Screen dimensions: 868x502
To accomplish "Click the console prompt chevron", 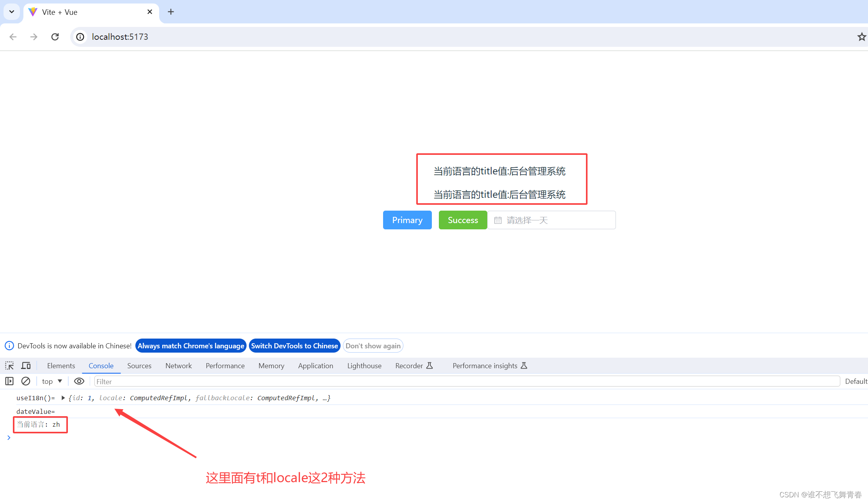I will (x=9, y=438).
